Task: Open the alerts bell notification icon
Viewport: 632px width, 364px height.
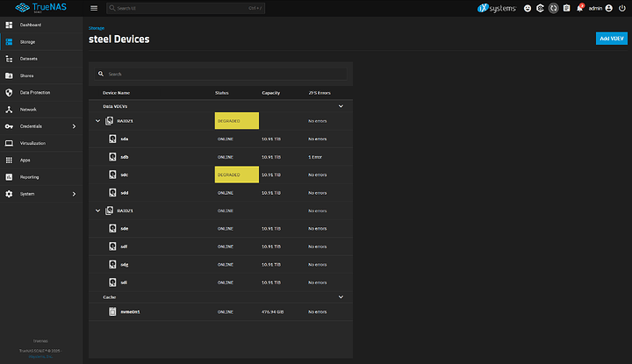Action: point(580,8)
